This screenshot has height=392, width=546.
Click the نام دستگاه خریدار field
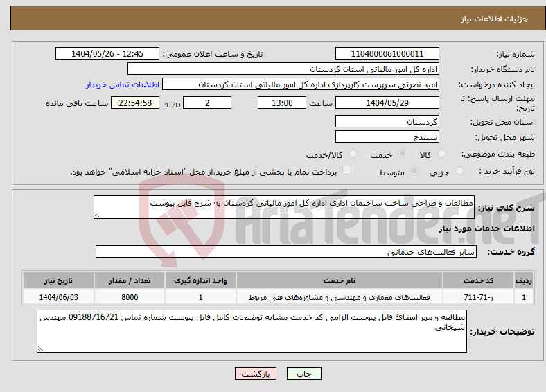[283, 69]
